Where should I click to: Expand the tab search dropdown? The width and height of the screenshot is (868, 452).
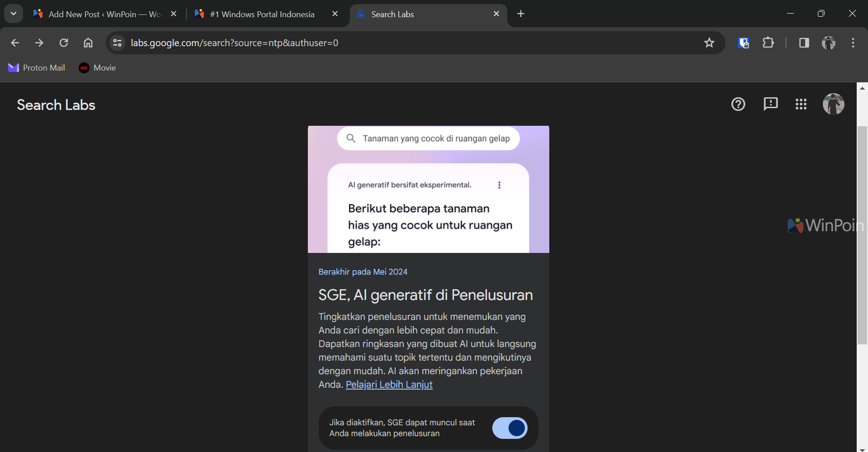coord(14,14)
